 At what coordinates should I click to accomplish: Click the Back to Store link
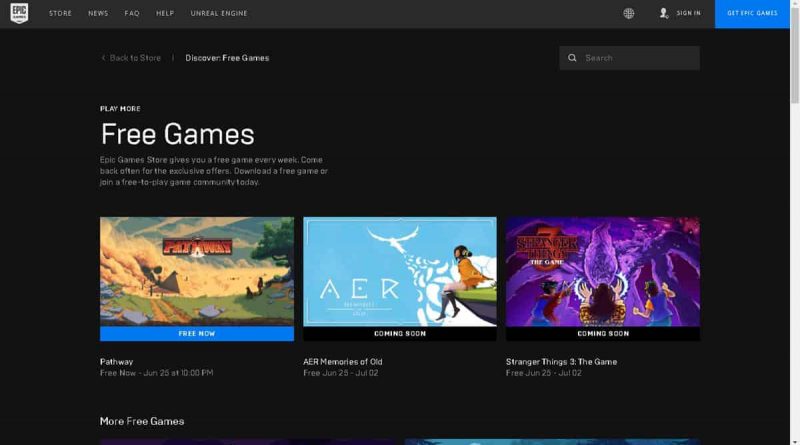(x=135, y=58)
